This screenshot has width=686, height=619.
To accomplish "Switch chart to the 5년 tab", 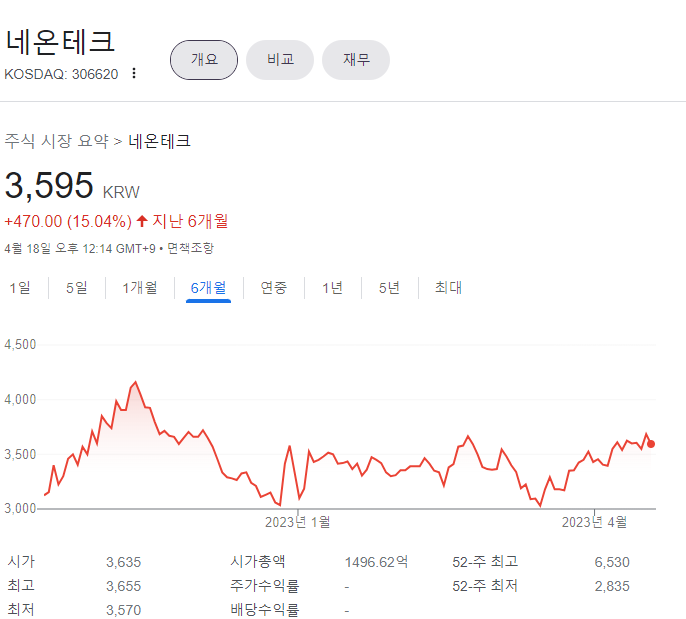I will tap(389, 288).
